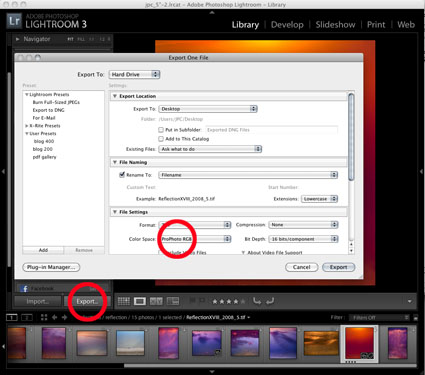Open the Extensions Lowercase dropdown
This screenshot has height=375, width=425.
(320, 199)
